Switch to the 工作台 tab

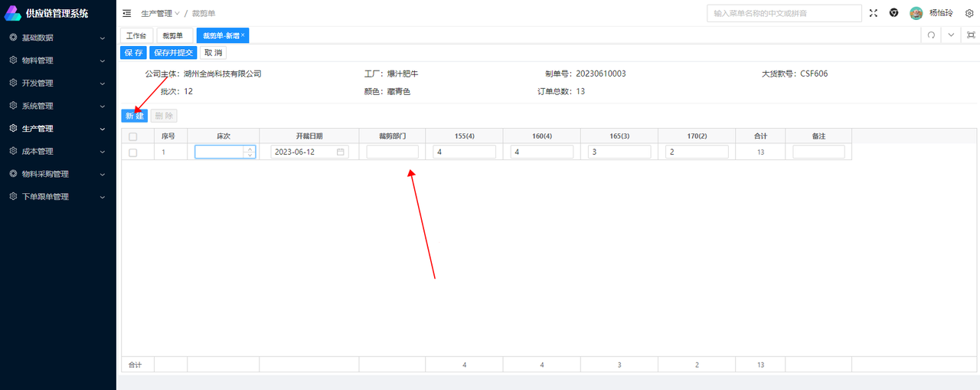[136, 35]
